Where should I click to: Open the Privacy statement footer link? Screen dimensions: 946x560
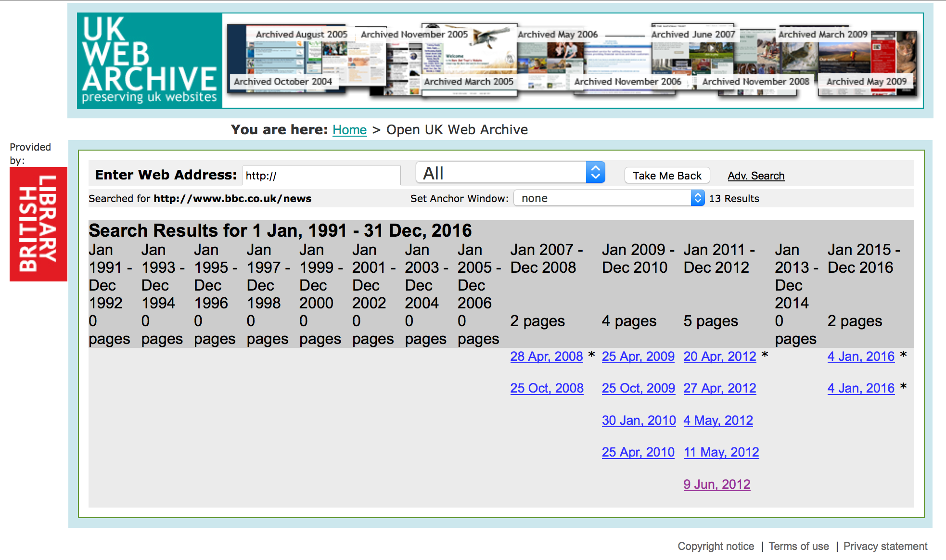tap(885, 547)
